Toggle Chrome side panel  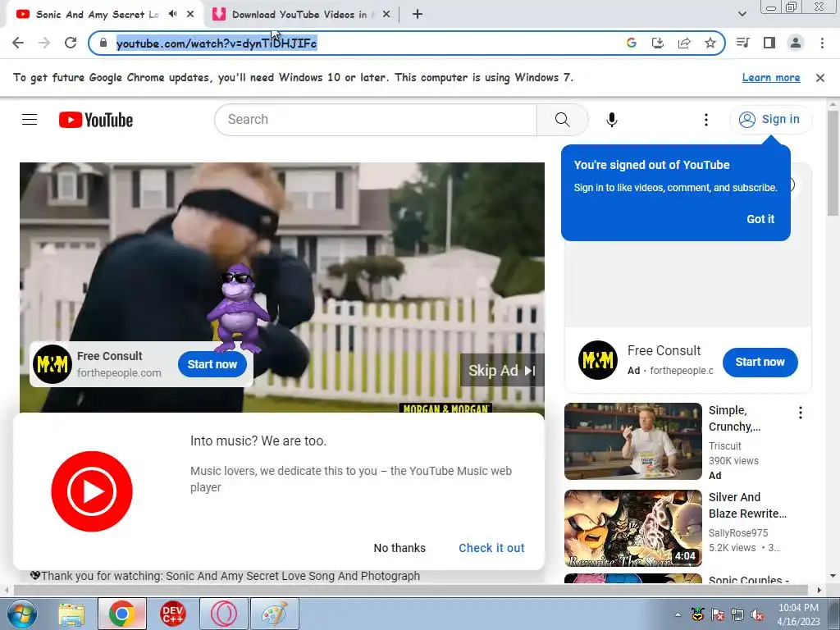pos(769,43)
